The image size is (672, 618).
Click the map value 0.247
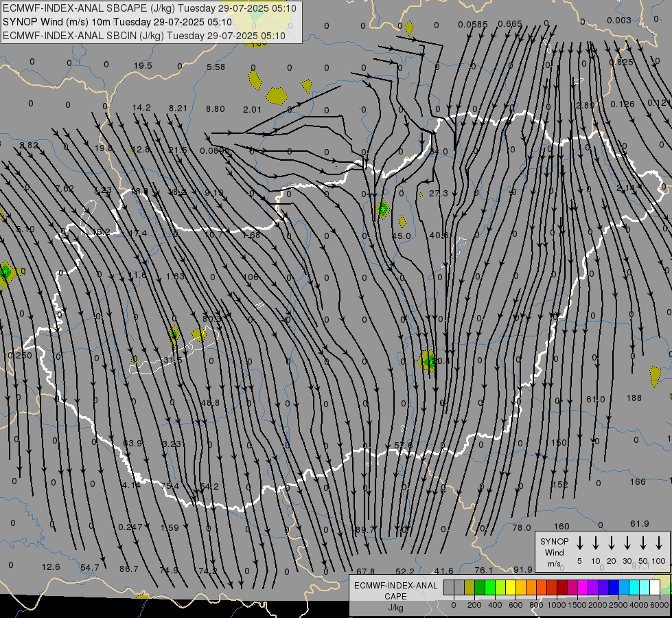[130, 527]
